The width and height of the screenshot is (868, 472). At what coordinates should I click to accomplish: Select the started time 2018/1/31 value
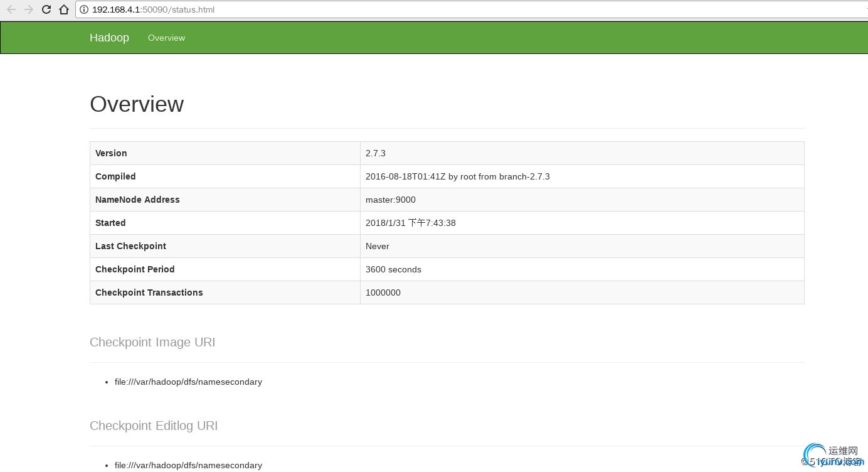pos(411,223)
